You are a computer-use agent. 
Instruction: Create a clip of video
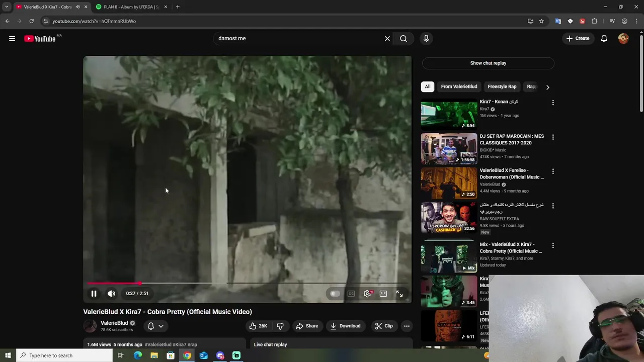(383, 326)
